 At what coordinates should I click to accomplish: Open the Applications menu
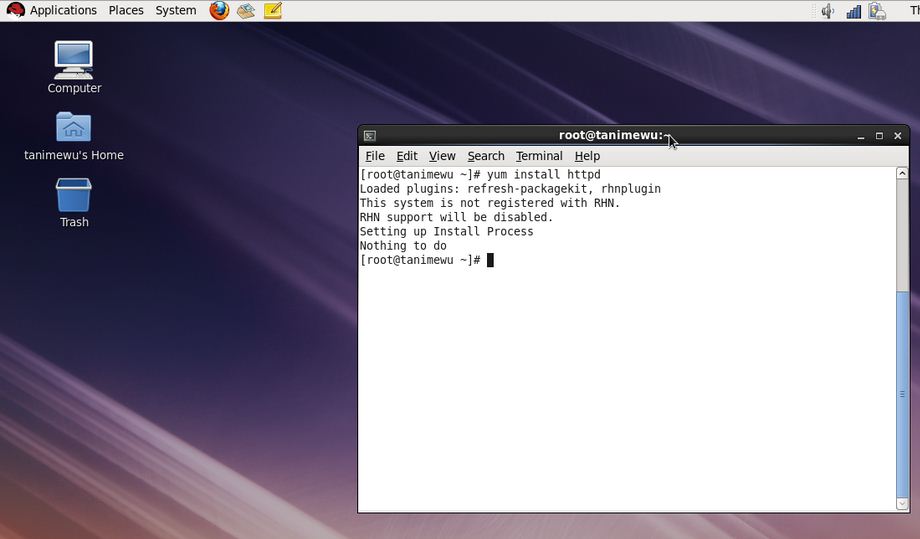coord(63,11)
